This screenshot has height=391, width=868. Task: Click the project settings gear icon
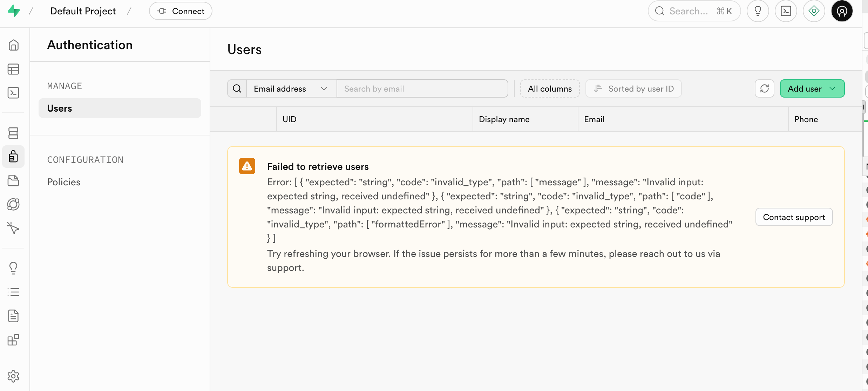tap(13, 376)
